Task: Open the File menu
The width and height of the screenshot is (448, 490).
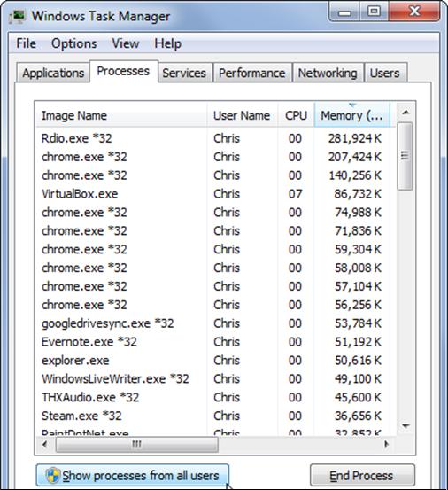Action: [27, 43]
